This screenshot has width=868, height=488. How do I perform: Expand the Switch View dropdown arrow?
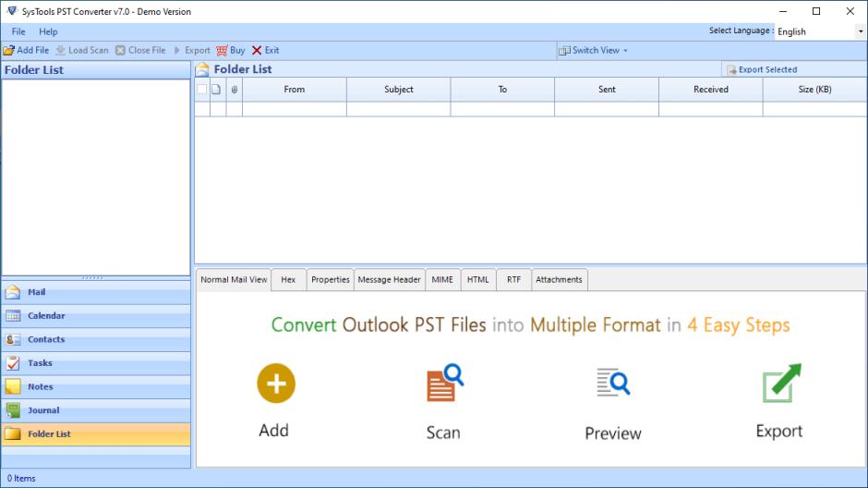(625, 51)
